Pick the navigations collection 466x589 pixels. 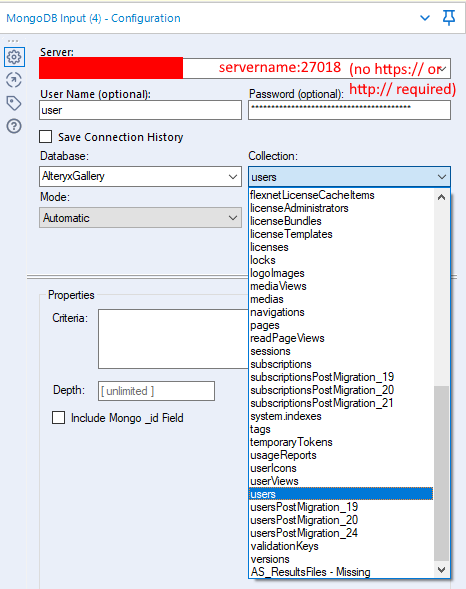pyautogui.click(x=341, y=312)
